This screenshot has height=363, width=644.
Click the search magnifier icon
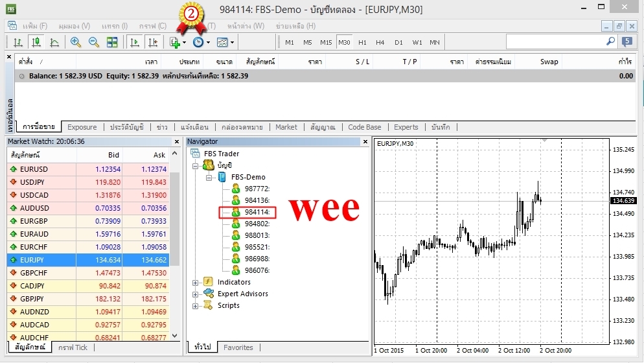tap(611, 41)
